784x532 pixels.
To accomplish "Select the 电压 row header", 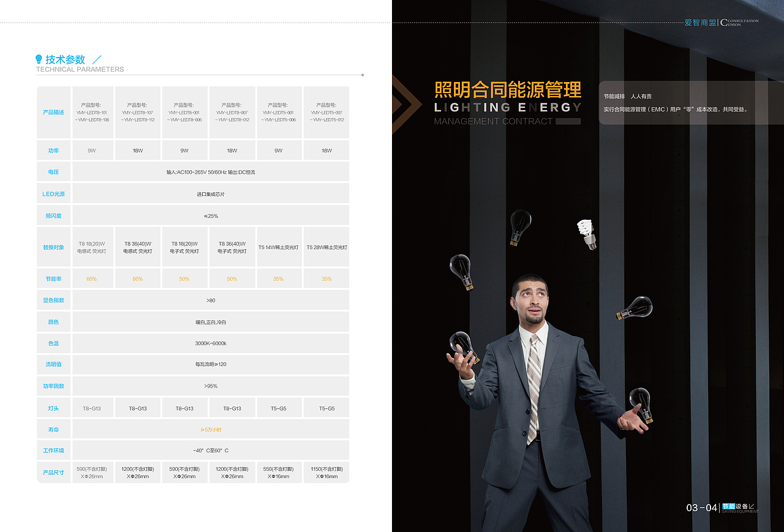I will [53, 172].
